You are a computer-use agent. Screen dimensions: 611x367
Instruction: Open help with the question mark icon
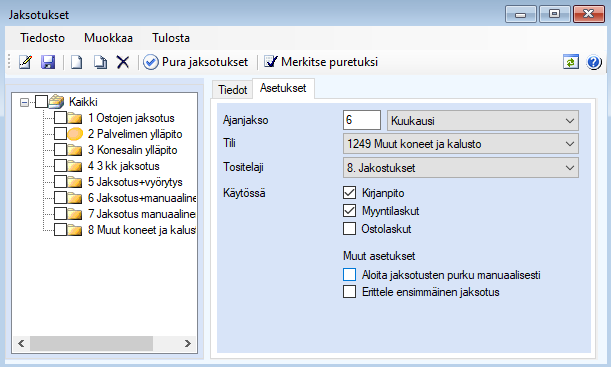593,62
